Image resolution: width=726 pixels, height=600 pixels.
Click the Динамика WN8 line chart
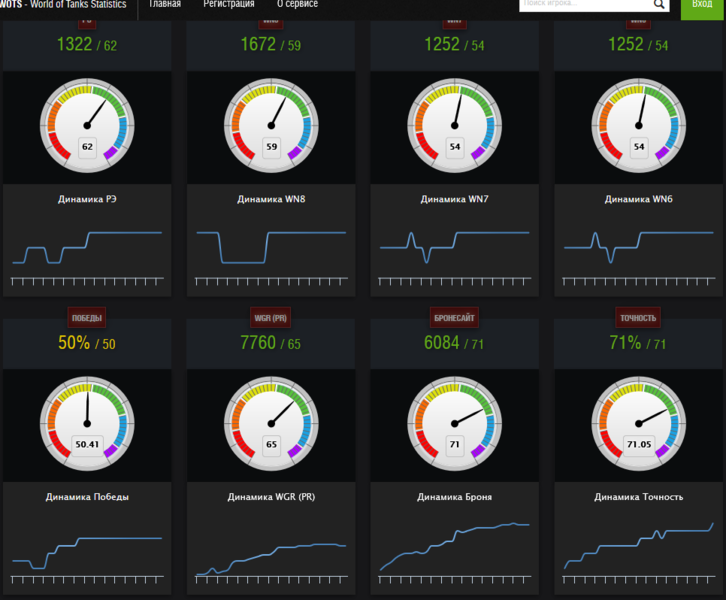[x=271, y=248]
